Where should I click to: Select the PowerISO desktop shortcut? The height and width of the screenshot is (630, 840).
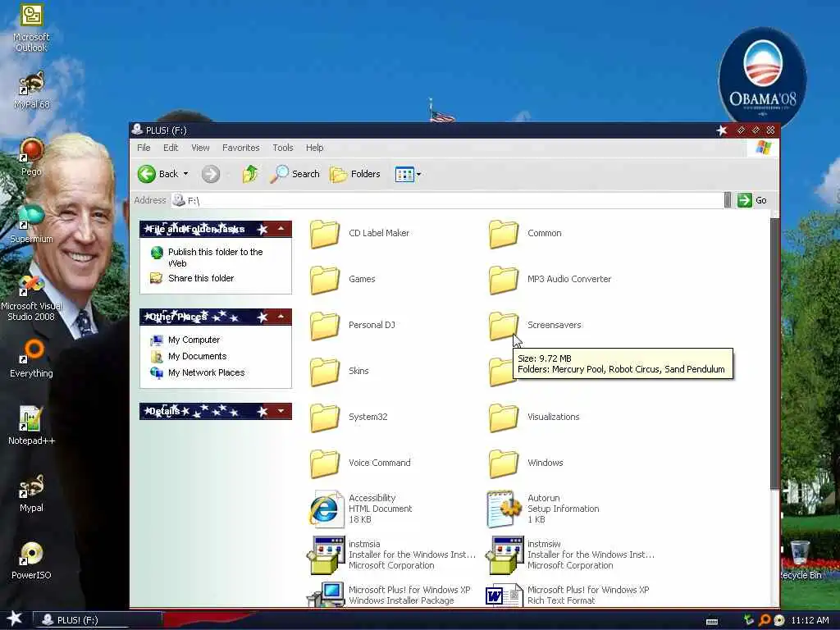[31, 560]
